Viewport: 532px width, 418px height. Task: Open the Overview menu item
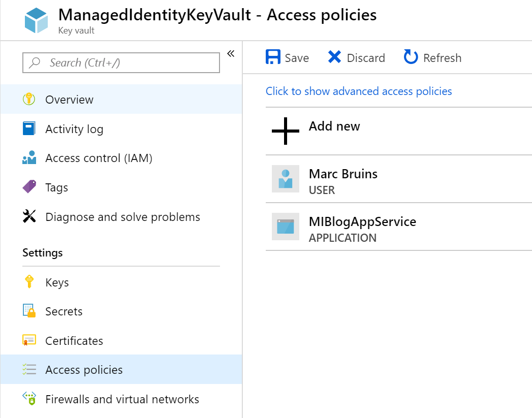coord(69,100)
